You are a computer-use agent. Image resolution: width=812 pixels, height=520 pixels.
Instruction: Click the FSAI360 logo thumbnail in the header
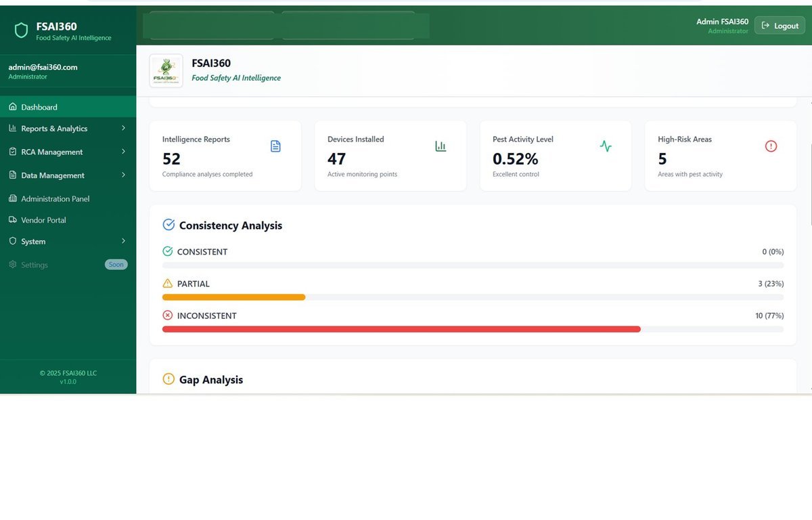coord(166,70)
